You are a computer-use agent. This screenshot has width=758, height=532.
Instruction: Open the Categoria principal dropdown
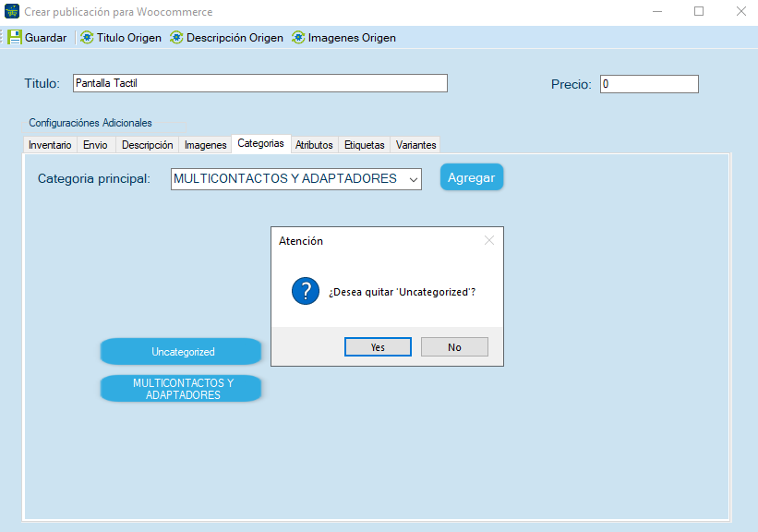[x=295, y=179]
